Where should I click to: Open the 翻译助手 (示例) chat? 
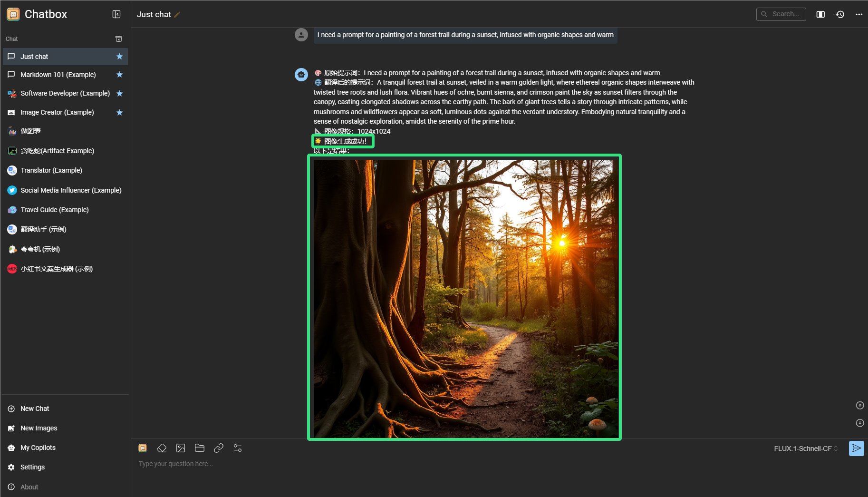pyautogui.click(x=65, y=229)
